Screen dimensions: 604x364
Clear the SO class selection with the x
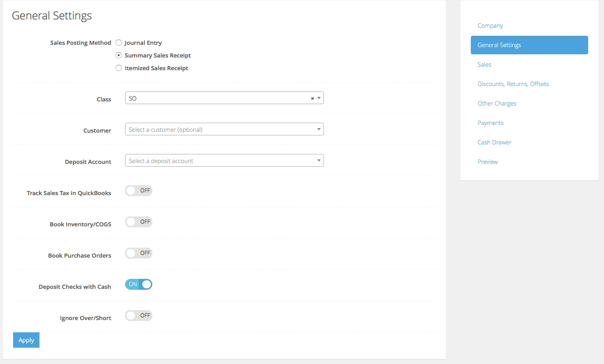[312, 98]
